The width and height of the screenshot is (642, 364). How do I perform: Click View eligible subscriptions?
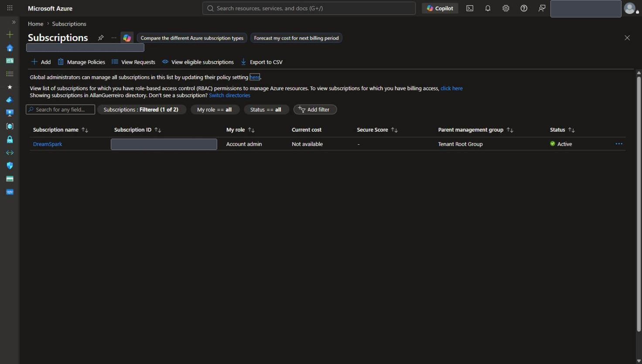[198, 62]
